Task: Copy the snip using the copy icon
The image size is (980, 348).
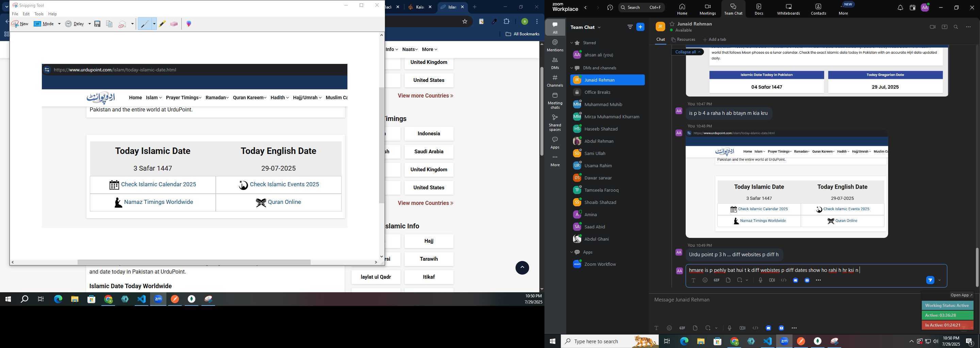Action: (x=109, y=24)
